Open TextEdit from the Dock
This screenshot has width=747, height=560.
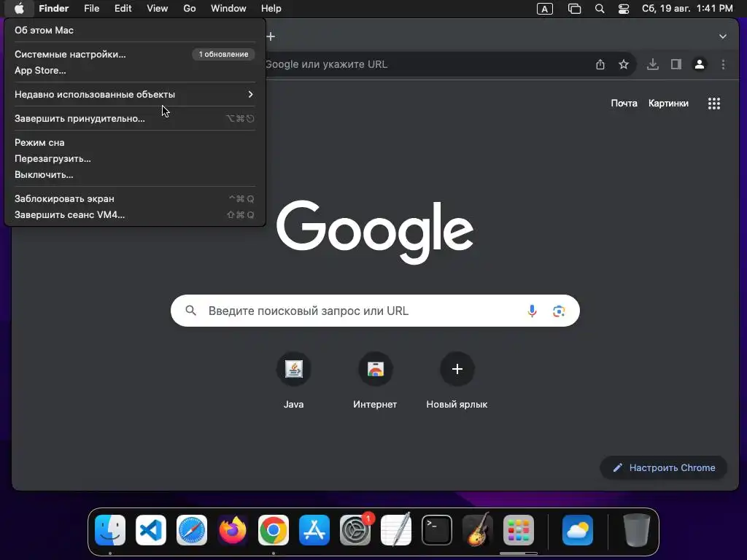[x=396, y=530]
